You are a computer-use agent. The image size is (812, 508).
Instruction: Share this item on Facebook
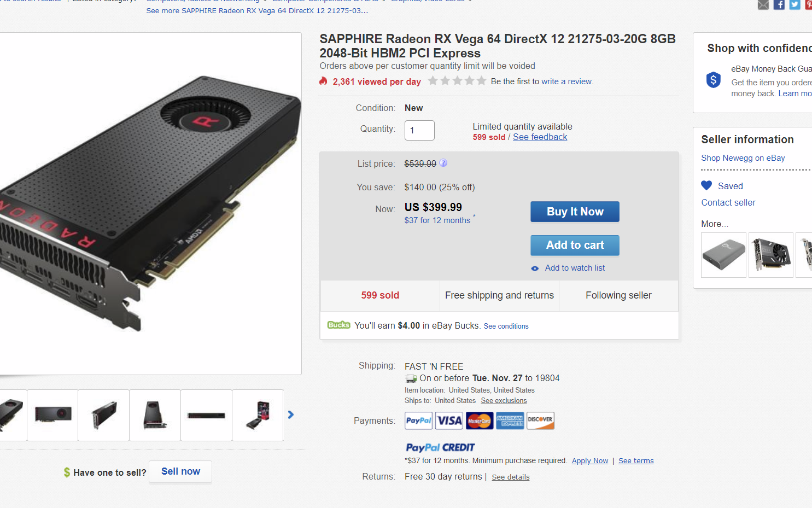[x=779, y=5]
